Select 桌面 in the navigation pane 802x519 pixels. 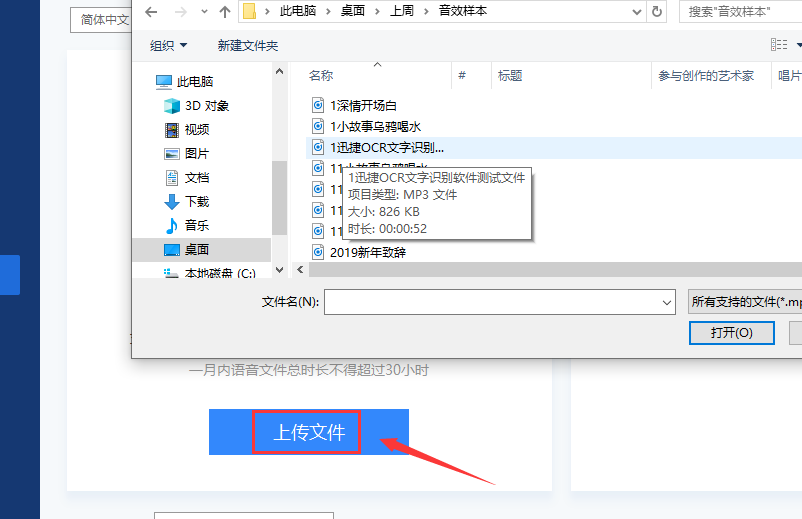[202, 250]
